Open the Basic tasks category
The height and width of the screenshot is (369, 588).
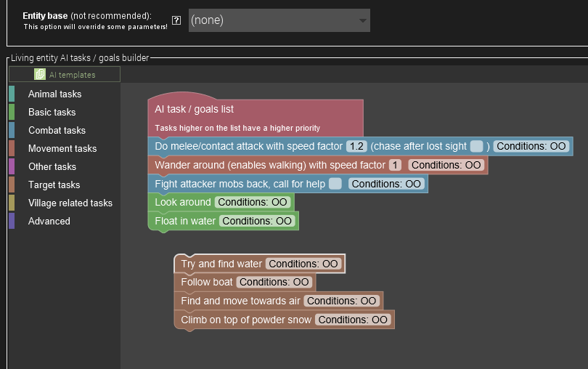[x=52, y=112]
